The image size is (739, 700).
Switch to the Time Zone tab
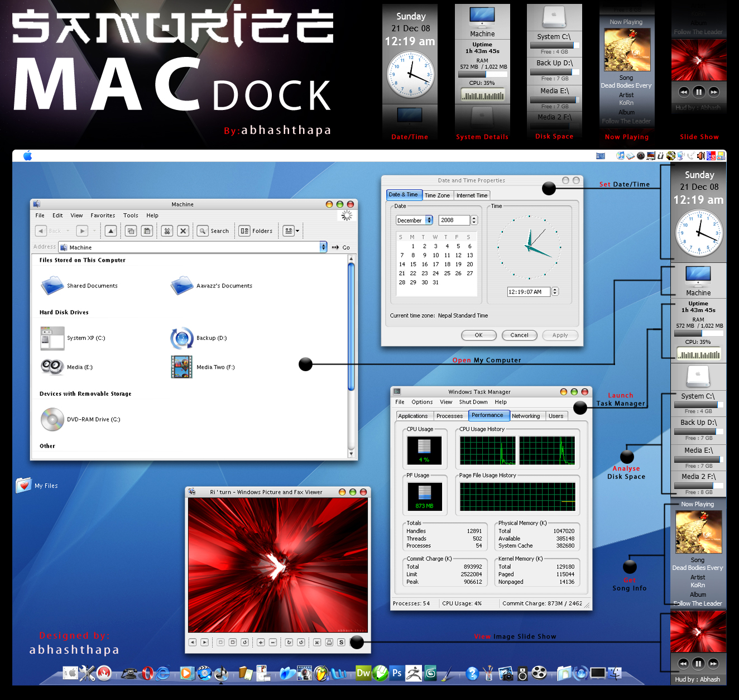(x=438, y=195)
